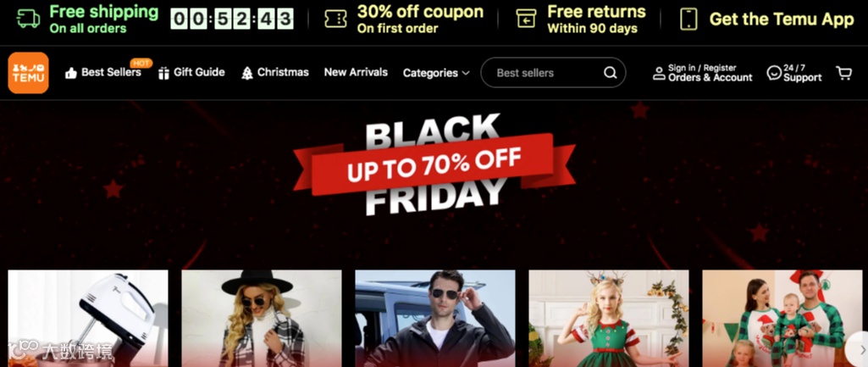Click the free shipping truck icon
868x367 pixels.
pos(29,19)
